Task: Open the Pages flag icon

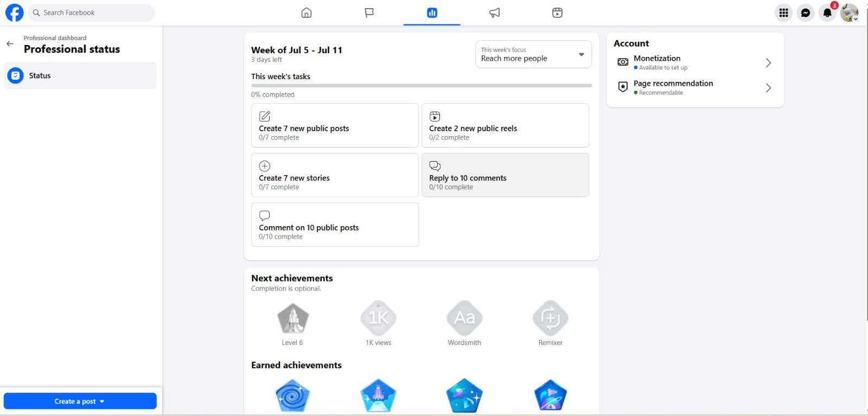Action: coord(369,12)
